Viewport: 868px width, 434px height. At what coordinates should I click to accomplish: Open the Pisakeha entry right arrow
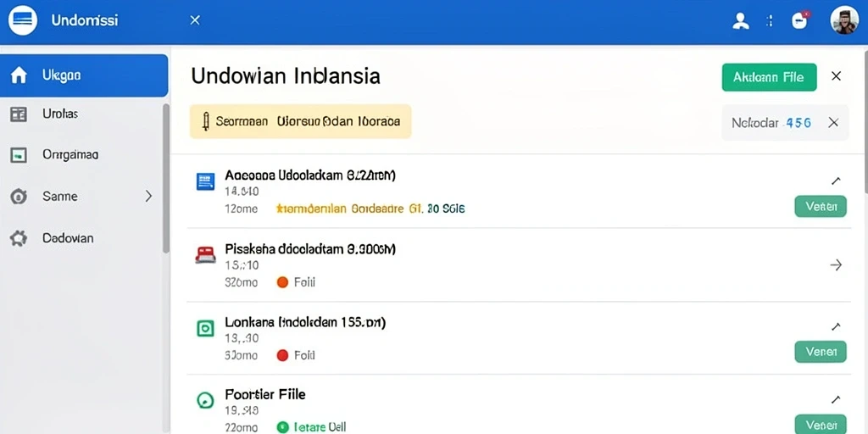point(836,265)
